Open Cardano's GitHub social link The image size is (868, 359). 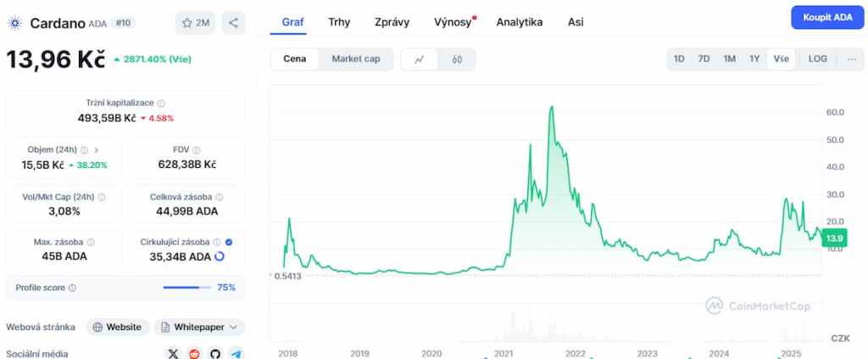pyautogui.click(x=215, y=353)
